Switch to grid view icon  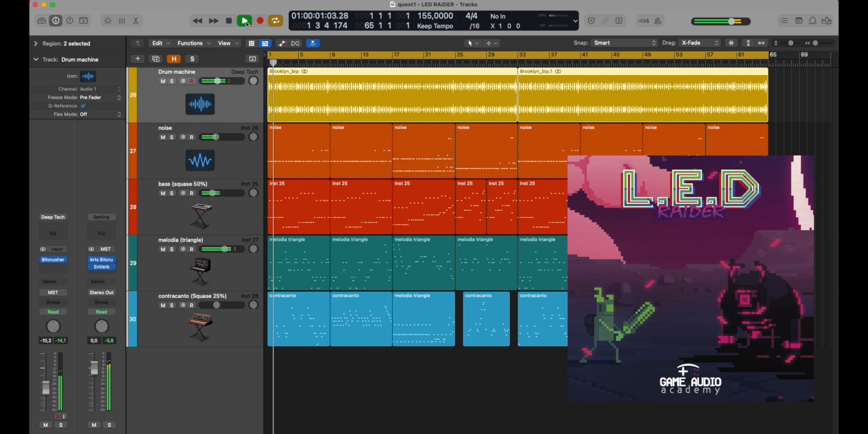251,43
